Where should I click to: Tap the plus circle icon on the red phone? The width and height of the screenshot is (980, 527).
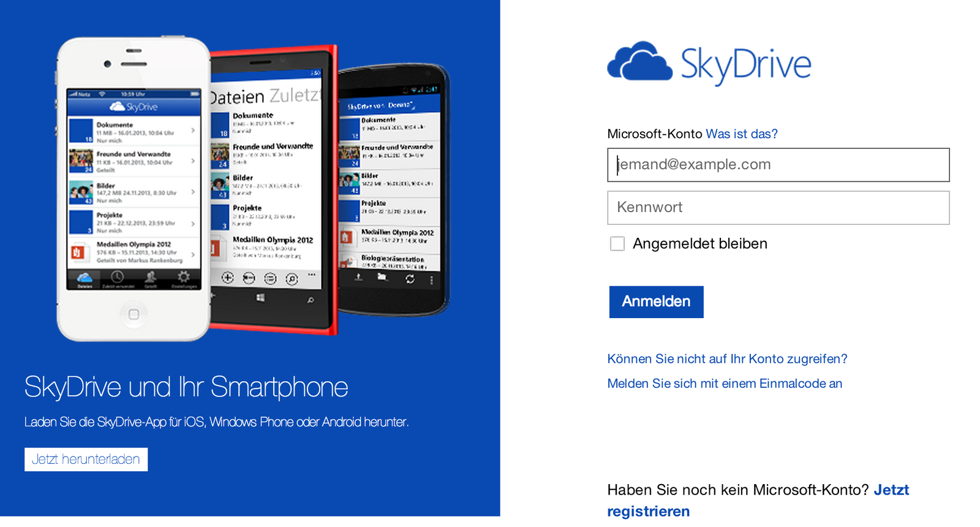(x=227, y=278)
